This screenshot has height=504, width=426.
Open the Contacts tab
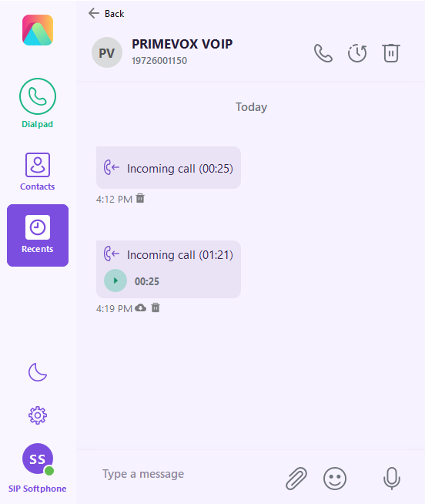click(x=37, y=172)
